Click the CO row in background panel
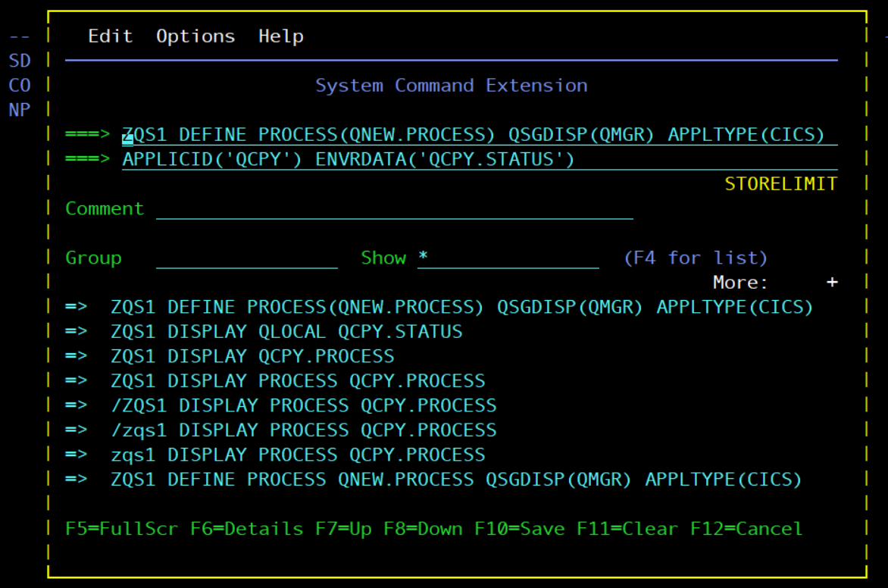 click(20, 86)
